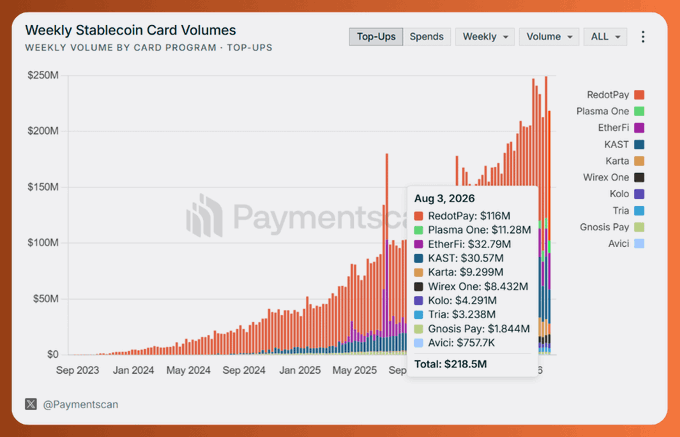Click the Sep 2023 x-axis label
This screenshot has height=437, width=680.
[78, 370]
